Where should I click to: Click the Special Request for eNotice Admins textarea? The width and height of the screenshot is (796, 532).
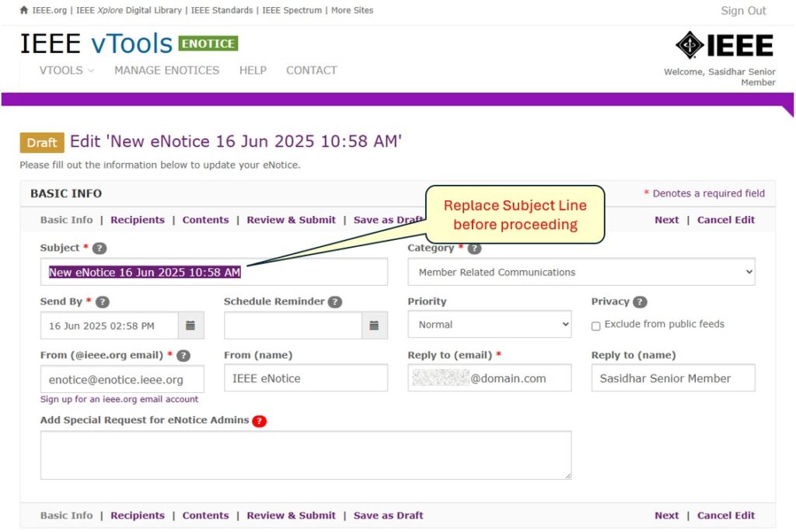click(x=306, y=455)
